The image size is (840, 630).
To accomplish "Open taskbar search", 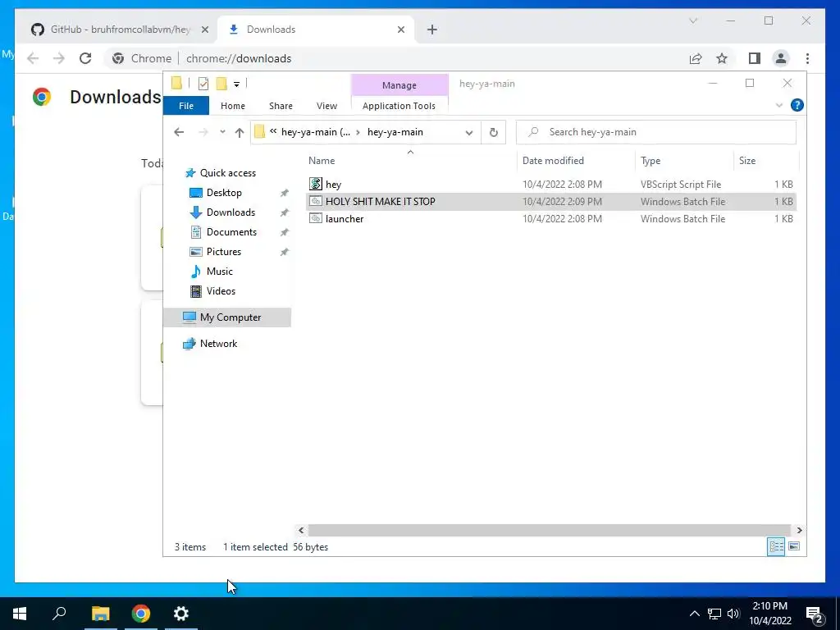I will pos(59,614).
